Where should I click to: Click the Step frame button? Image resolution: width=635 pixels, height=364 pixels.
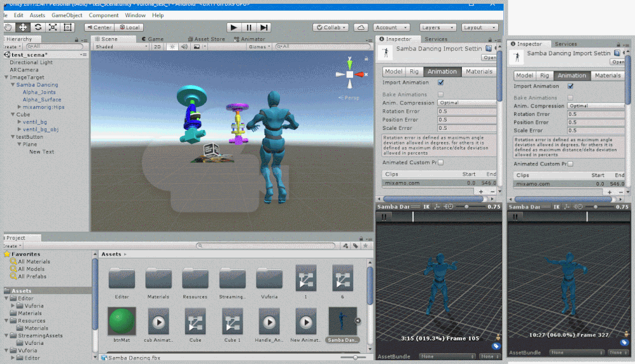click(x=264, y=27)
